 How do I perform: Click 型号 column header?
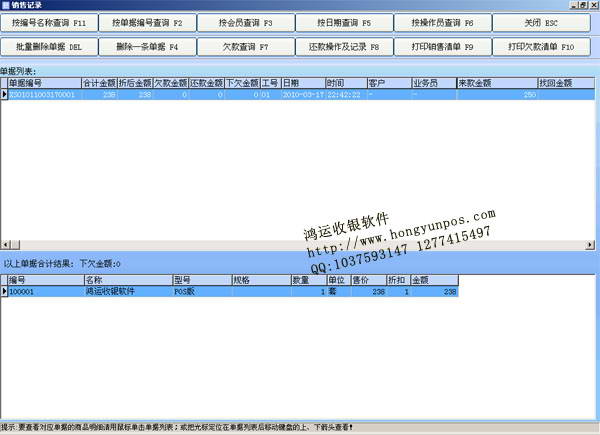coord(202,280)
